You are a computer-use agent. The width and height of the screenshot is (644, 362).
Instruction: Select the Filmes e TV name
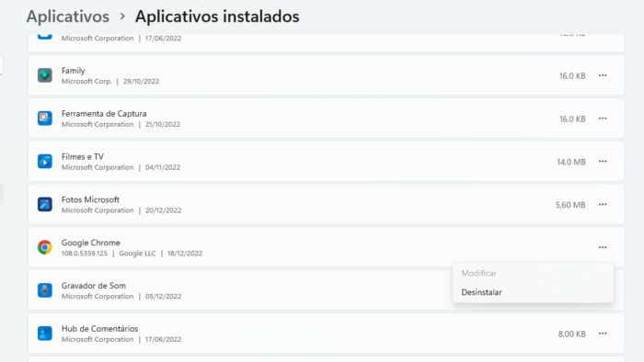pos(83,156)
